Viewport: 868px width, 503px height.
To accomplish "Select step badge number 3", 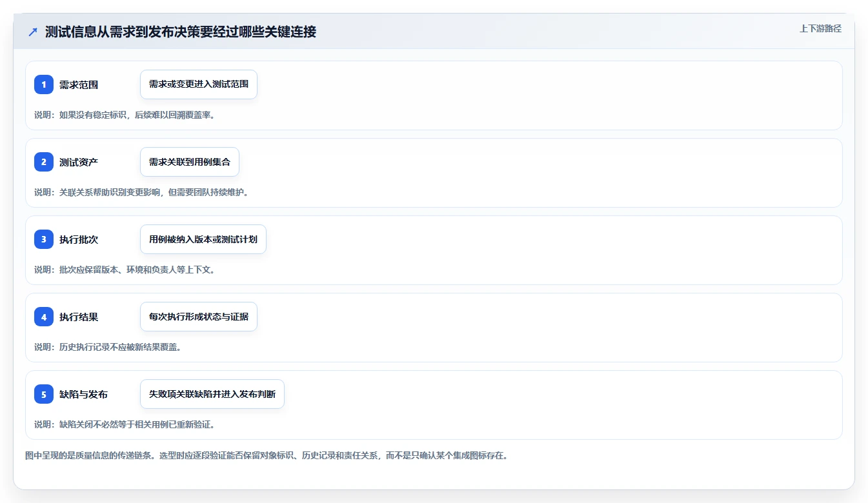I will click(44, 239).
